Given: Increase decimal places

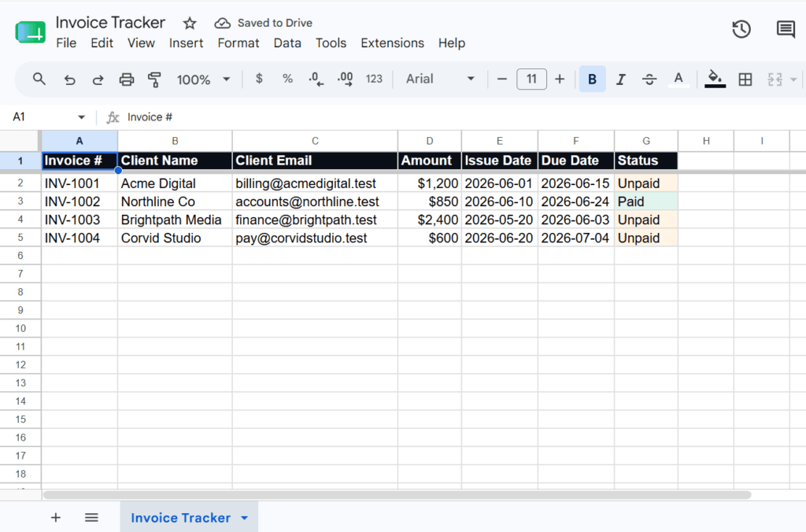Looking at the screenshot, I should tap(345, 79).
